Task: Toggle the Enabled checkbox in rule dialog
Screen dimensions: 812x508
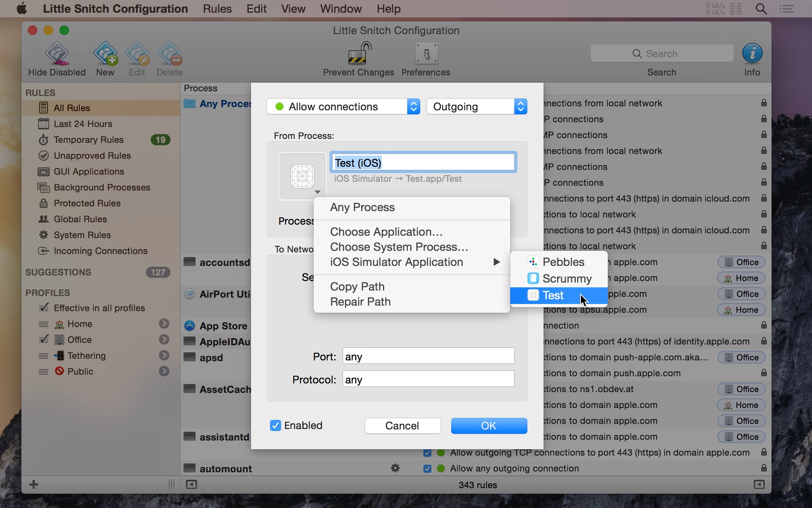Action: [276, 425]
